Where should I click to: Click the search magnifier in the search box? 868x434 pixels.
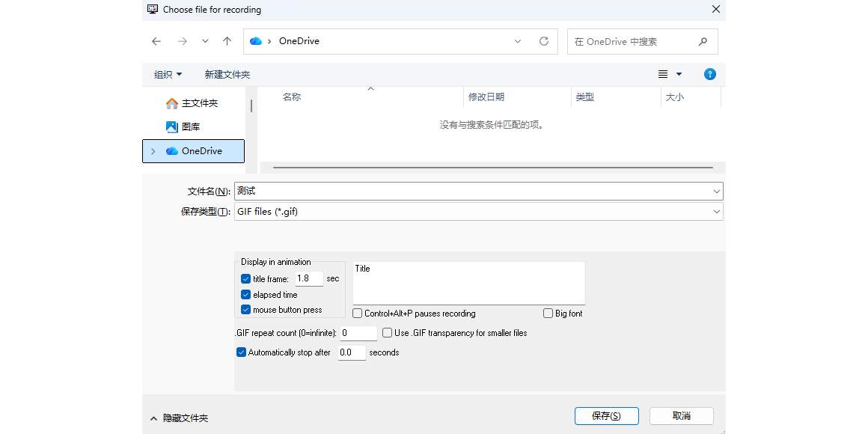pyautogui.click(x=702, y=41)
